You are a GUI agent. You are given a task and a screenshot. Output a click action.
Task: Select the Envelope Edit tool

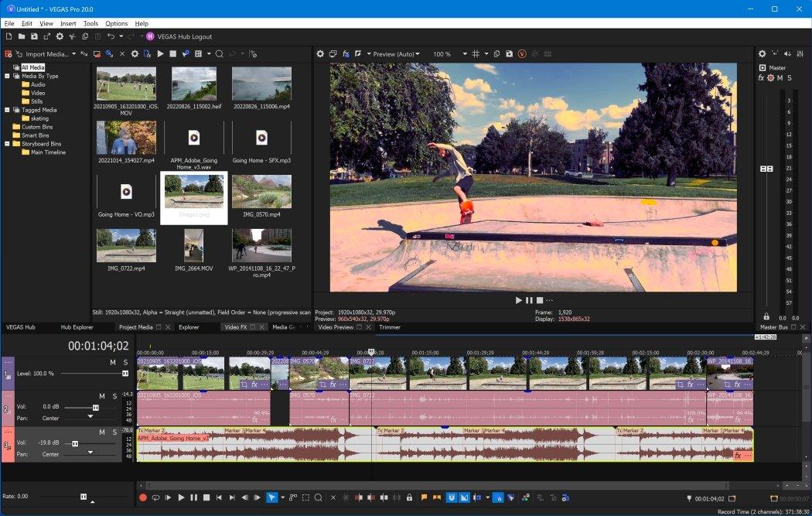coord(292,497)
